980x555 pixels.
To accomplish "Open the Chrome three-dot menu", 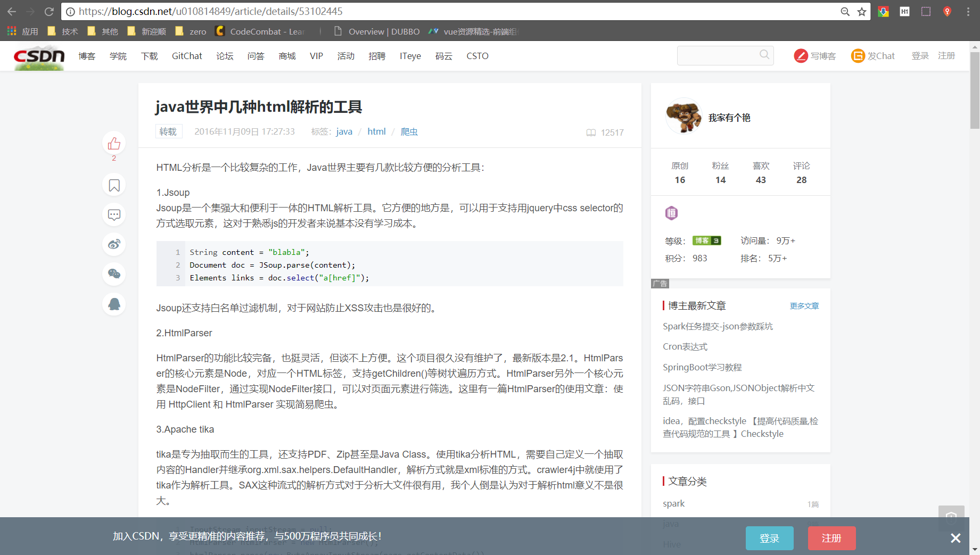I will pos(968,12).
